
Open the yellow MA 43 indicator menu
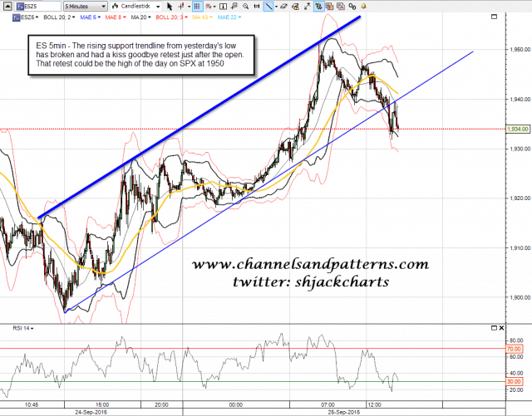pyautogui.click(x=202, y=17)
